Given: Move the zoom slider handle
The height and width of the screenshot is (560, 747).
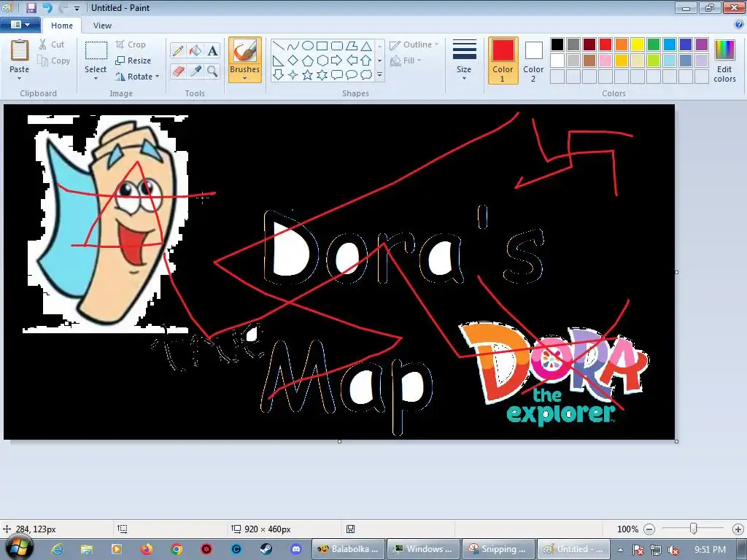Looking at the screenshot, I should coord(694,529).
